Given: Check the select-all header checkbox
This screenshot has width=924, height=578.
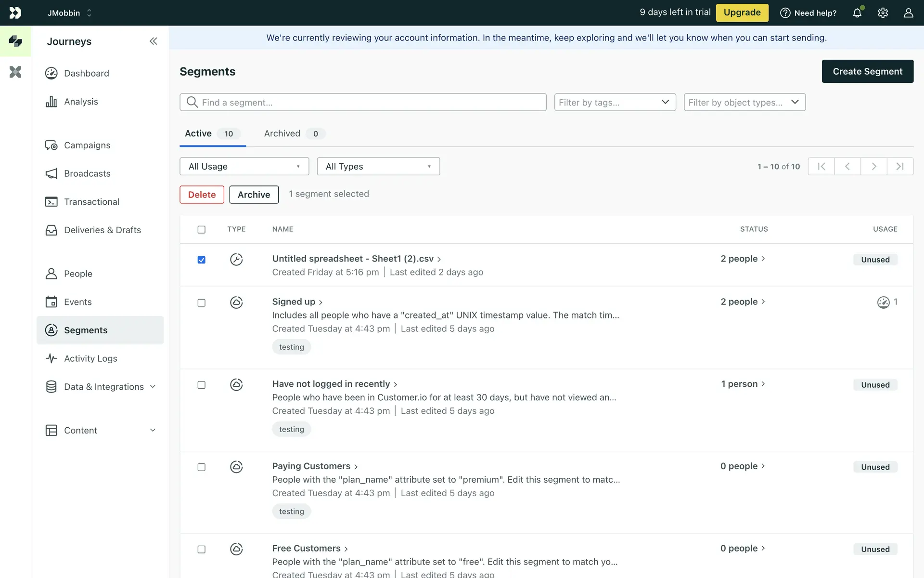Looking at the screenshot, I should (201, 229).
